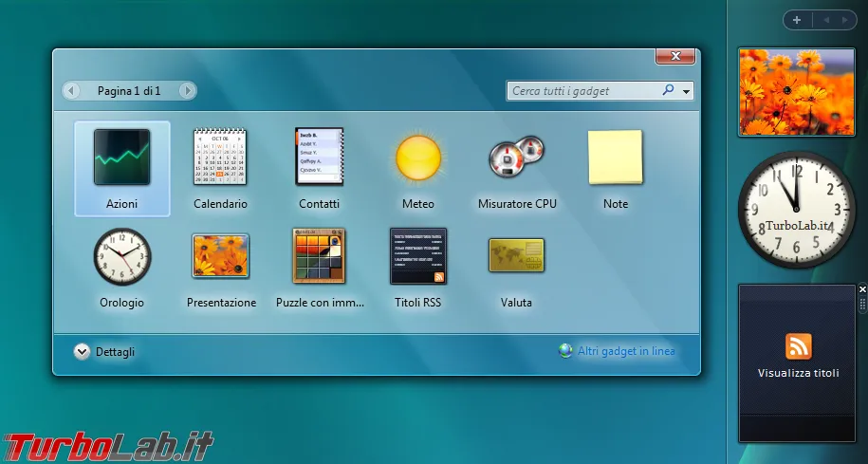Viewport: 868px width, 464px height.
Task: Select the yellow Note gadget icon
Action: (x=615, y=158)
